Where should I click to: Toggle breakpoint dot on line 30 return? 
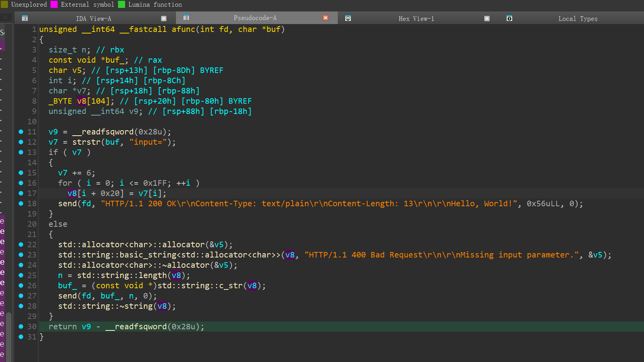pos(21,327)
